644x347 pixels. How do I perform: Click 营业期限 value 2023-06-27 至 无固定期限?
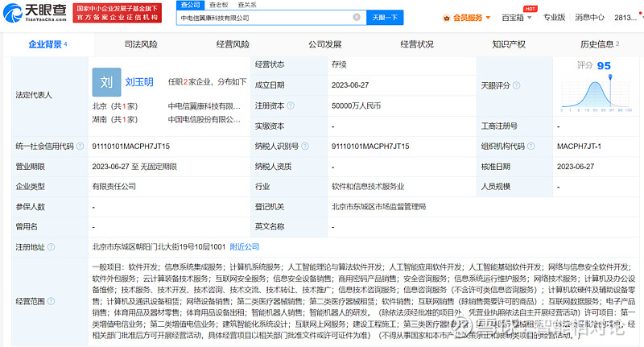pyautogui.click(x=134, y=167)
